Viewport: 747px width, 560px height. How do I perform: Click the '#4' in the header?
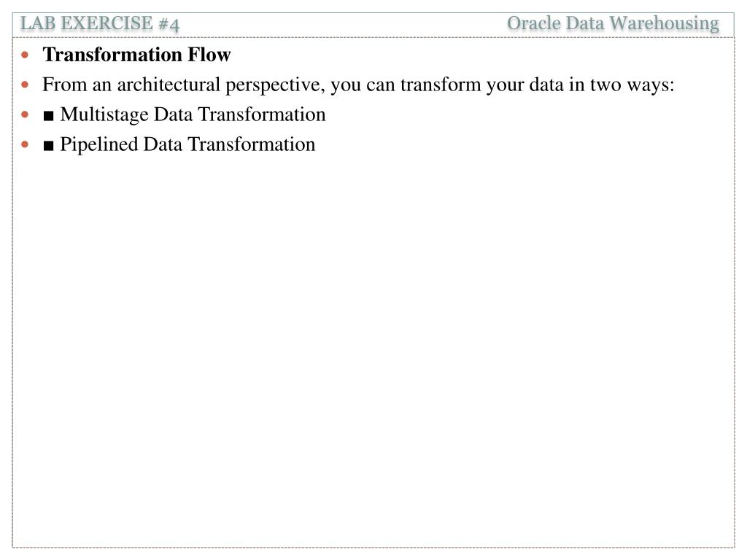click(x=169, y=24)
